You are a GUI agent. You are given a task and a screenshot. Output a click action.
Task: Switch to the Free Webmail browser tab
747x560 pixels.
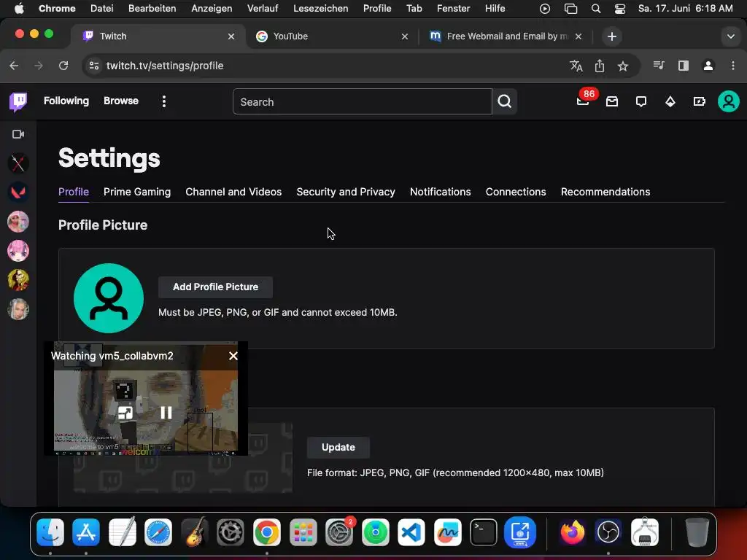click(x=506, y=36)
